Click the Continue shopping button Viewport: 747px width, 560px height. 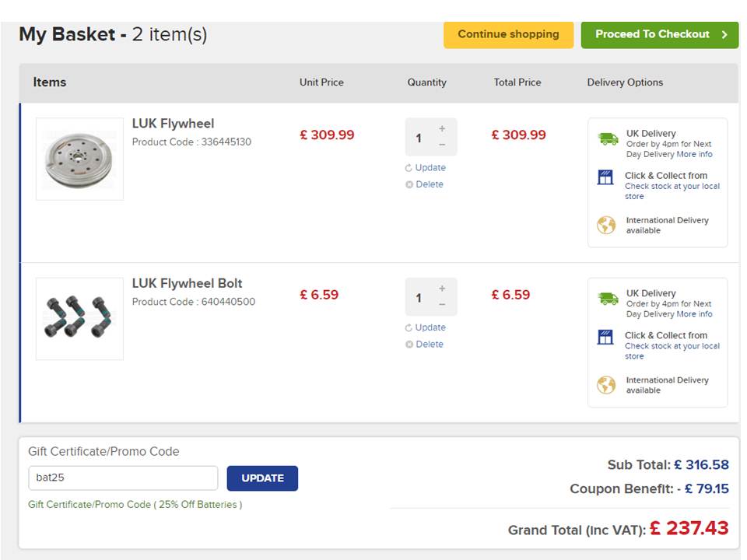(x=508, y=34)
